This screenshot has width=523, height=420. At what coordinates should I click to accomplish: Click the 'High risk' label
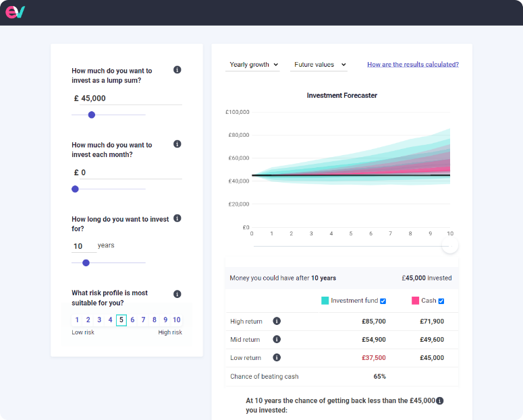[x=170, y=332]
